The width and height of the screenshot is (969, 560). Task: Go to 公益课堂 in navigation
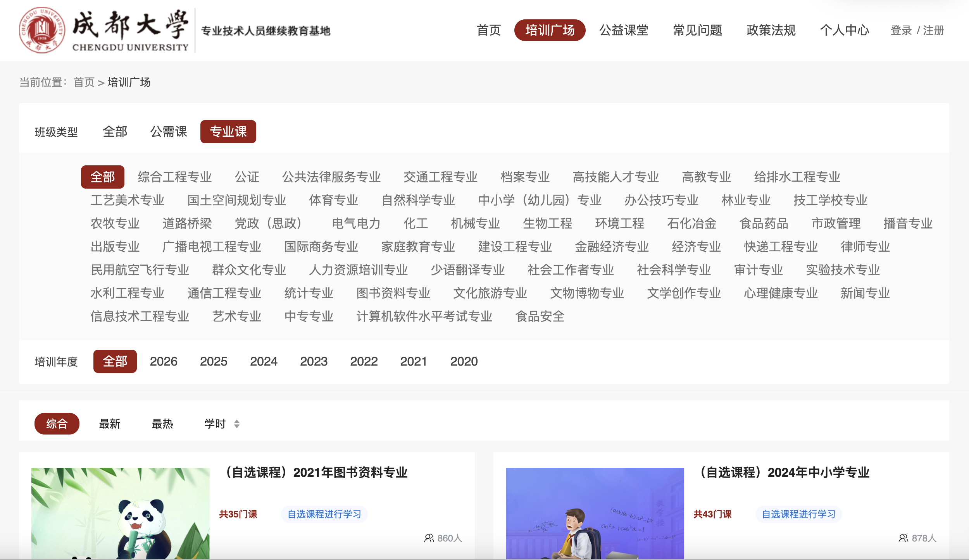pos(624,30)
